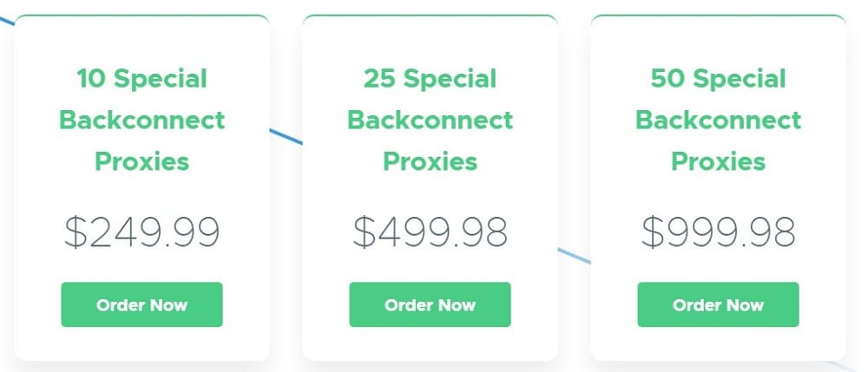Click the $499.98 price label
Viewport: 868px width, 372px height.
tap(431, 232)
